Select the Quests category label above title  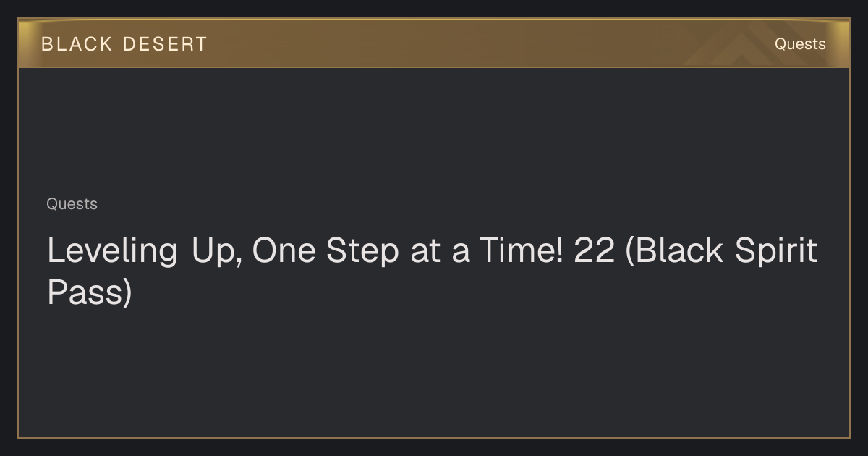click(x=72, y=204)
